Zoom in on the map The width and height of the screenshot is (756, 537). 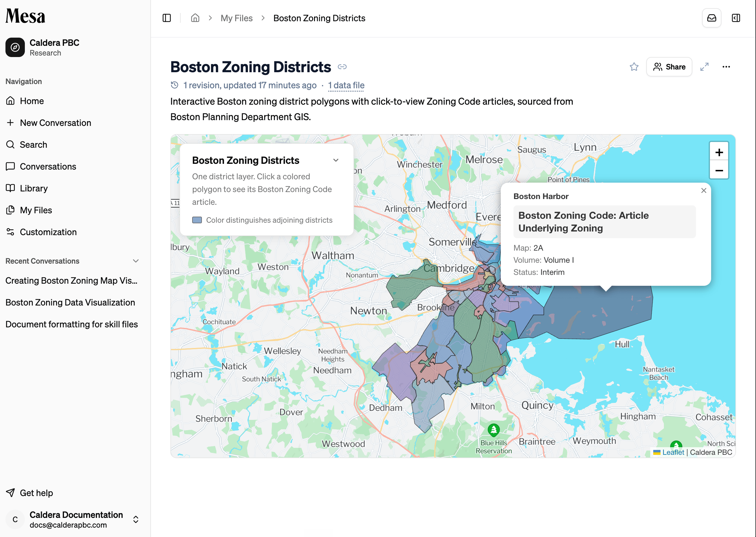tap(719, 152)
